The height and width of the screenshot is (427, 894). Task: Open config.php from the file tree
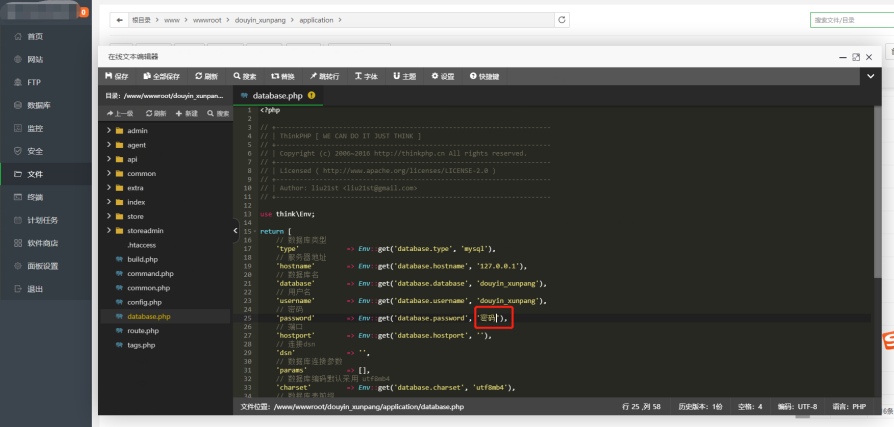pos(144,302)
